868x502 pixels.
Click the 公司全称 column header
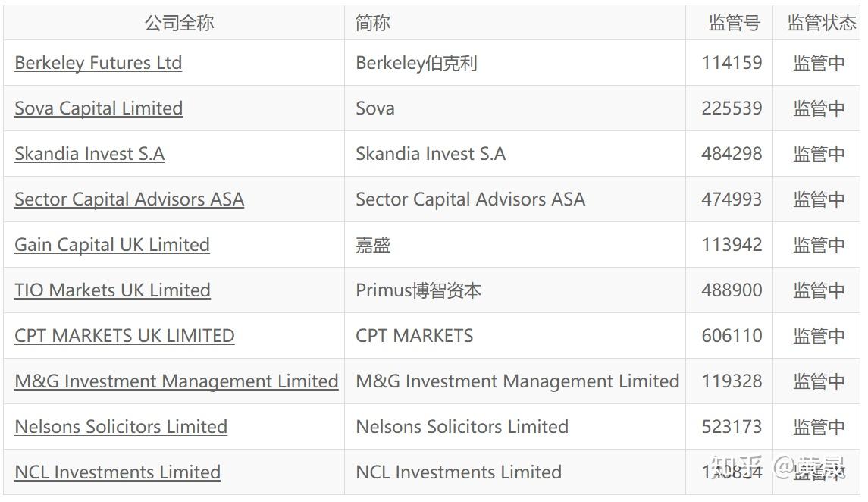179,23
